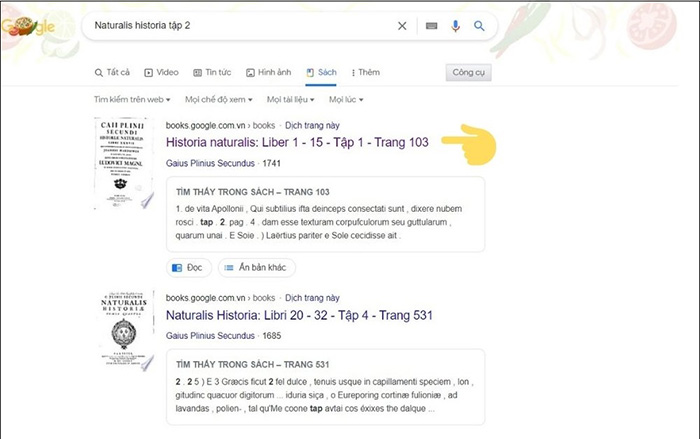700x439 pixels.
Task: Click the Đọc button
Action: click(188, 268)
